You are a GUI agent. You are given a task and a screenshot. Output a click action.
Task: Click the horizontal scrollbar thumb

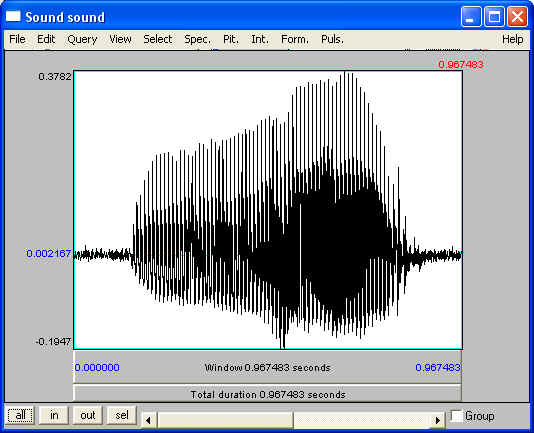coord(225,420)
